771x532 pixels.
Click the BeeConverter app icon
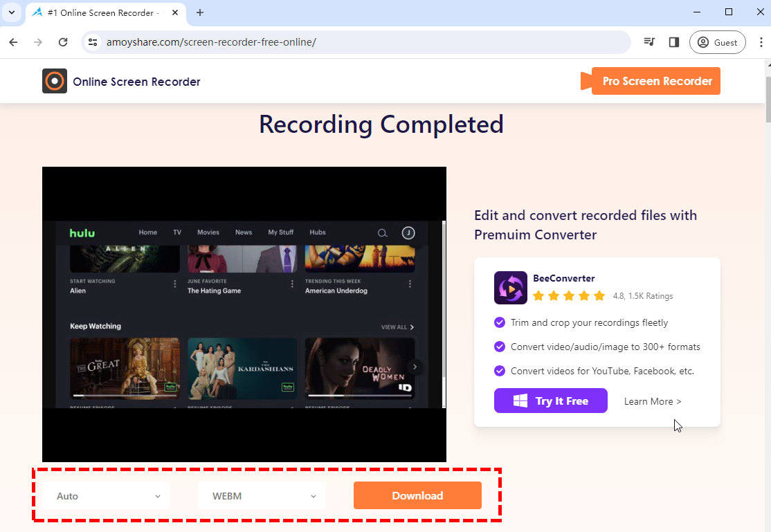(510, 288)
